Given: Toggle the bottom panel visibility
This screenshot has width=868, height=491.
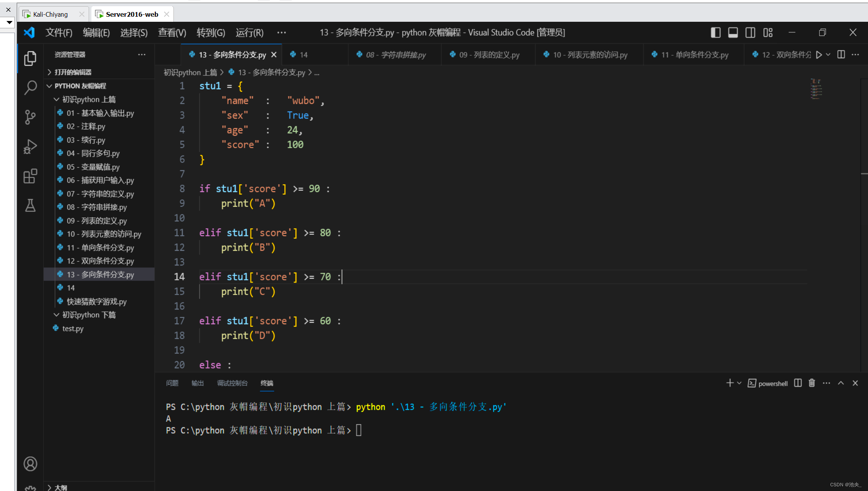Looking at the screenshot, I should [733, 32].
